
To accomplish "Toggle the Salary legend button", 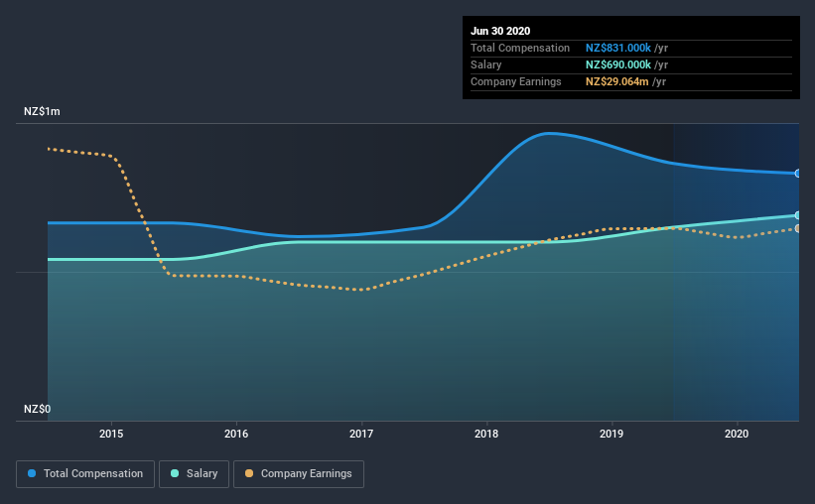I will pyautogui.click(x=194, y=474).
